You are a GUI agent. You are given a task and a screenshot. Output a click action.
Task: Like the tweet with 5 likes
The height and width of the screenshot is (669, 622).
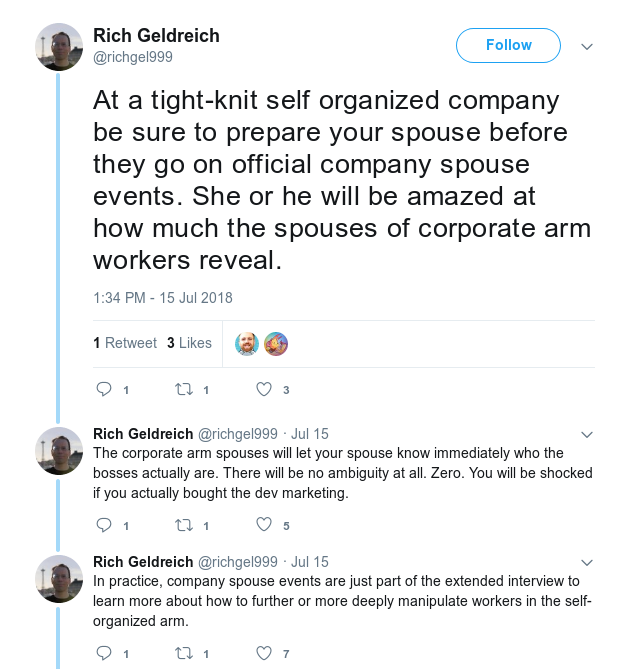(x=264, y=525)
